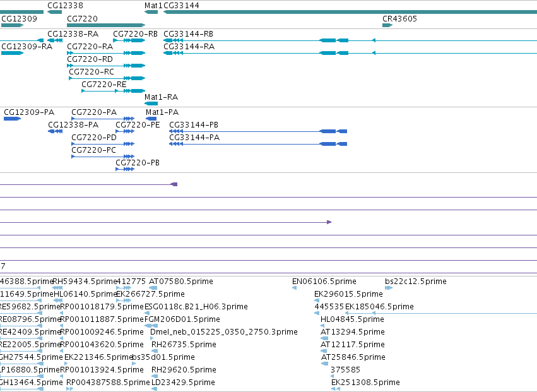Click EST RP001013924.5prime
The width and height of the screenshot is (537, 392).
tap(102, 370)
